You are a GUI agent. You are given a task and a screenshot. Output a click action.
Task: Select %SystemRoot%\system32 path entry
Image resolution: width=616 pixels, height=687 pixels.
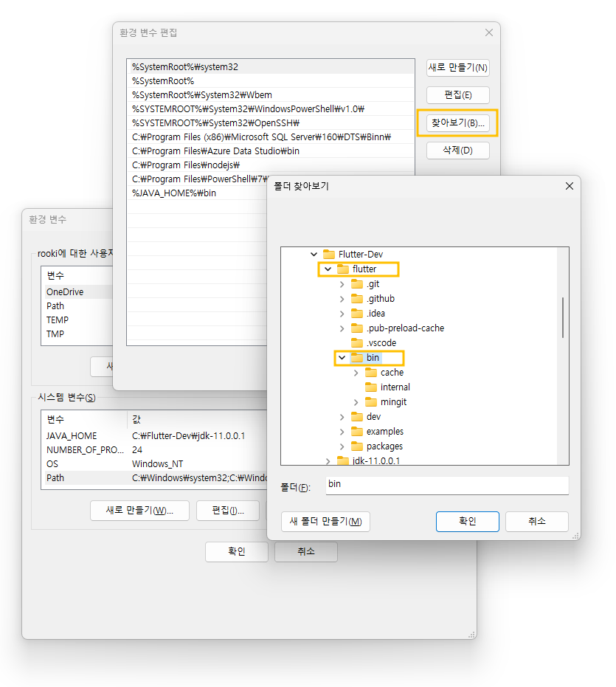point(270,66)
